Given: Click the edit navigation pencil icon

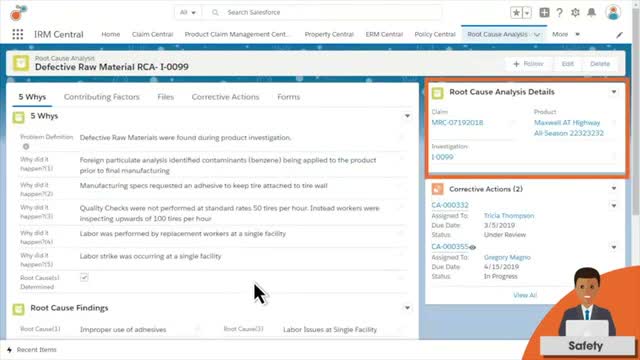Looking at the screenshot, I should (x=619, y=35).
